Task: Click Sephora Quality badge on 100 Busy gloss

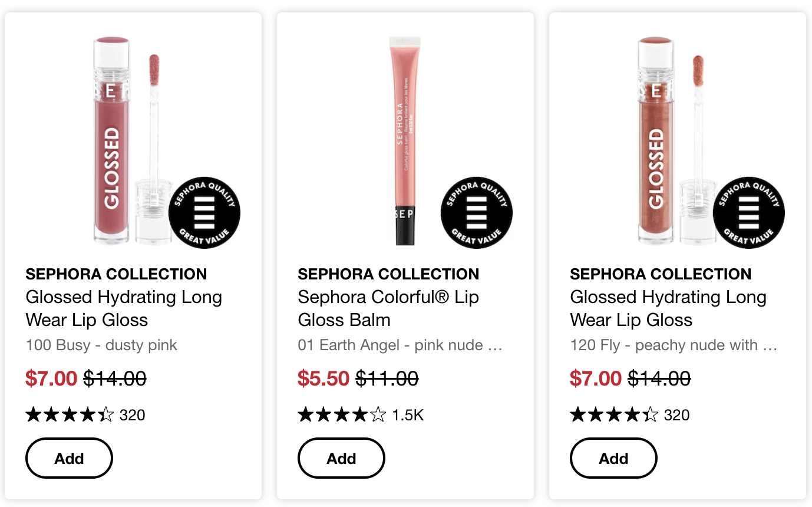Action: coord(204,213)
